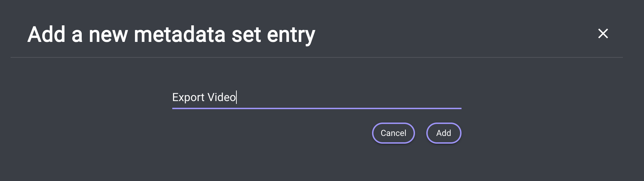Click the Add button
This screenshot has width=644, height=181.
click(x=444, y=133)
